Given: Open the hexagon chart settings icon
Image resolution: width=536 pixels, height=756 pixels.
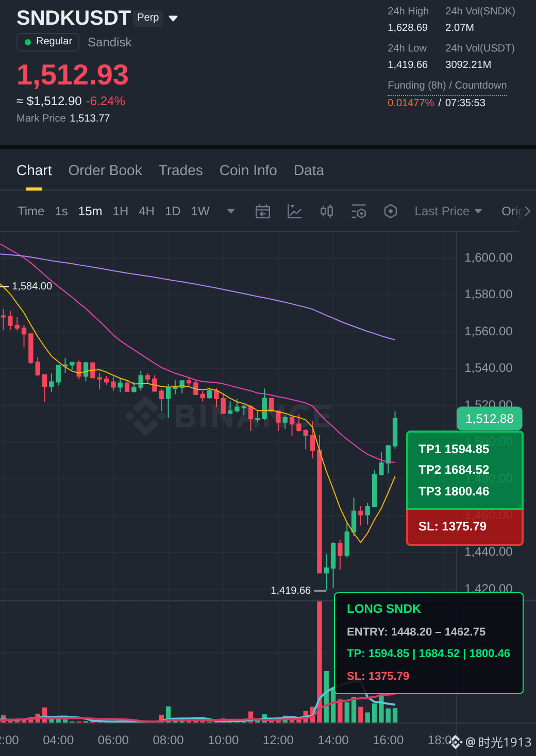Looking at the screenshot, I should tap(391, 211).
